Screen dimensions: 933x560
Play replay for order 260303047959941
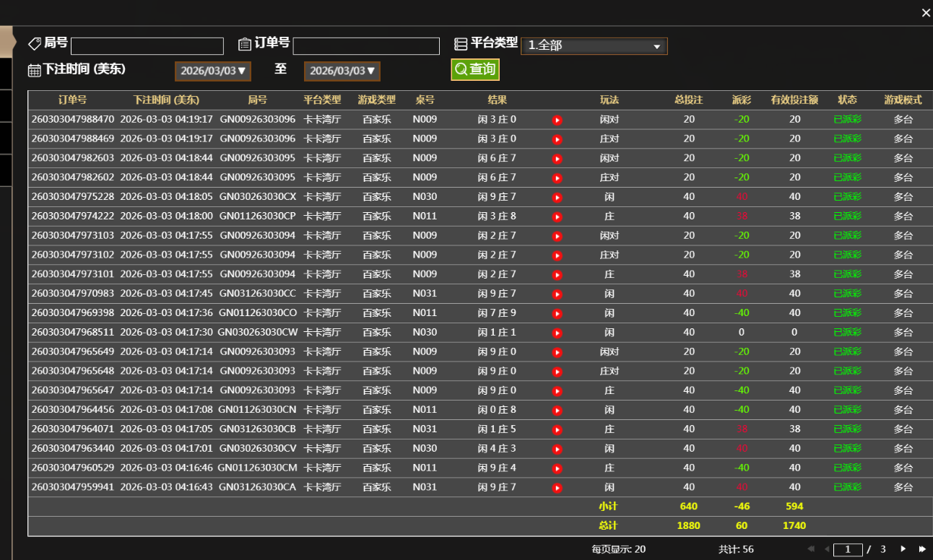click(x=557, y=488)
